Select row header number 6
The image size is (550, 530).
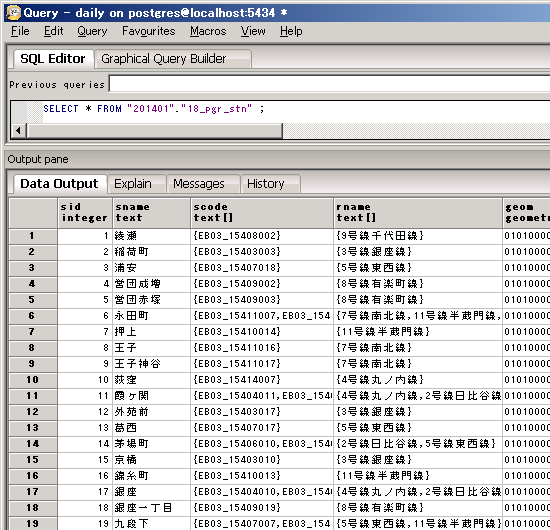(33, 316)
